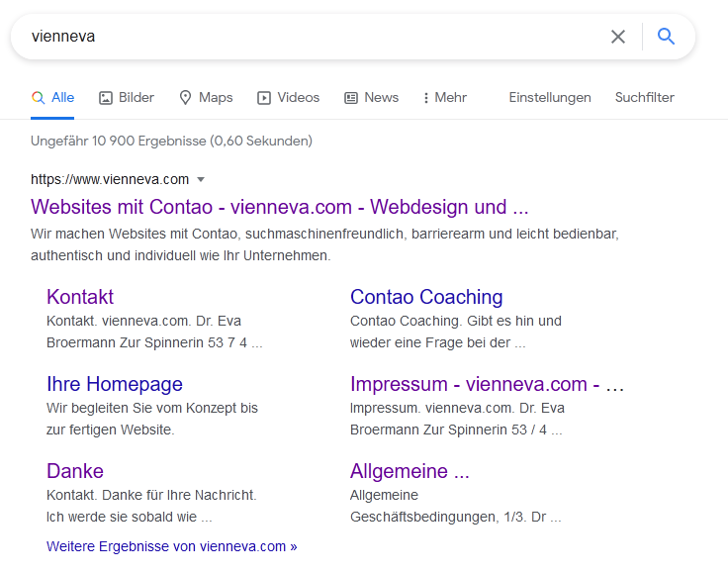The width and height of the screenshot is (728, 574).
Task: Click the colored magnifier icon beside Alle
Action: (x=38, y=98)
